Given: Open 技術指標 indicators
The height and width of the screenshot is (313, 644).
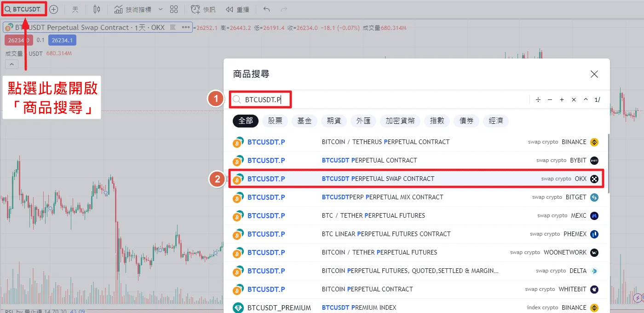Looking at the screenshot, I should click(x=132, y=9).
